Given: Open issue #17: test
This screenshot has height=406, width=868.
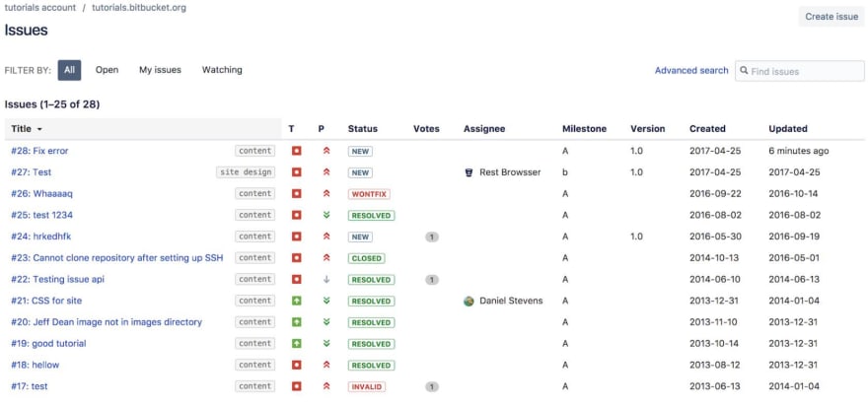Looking at the screenshot, I should pos(30,386).
